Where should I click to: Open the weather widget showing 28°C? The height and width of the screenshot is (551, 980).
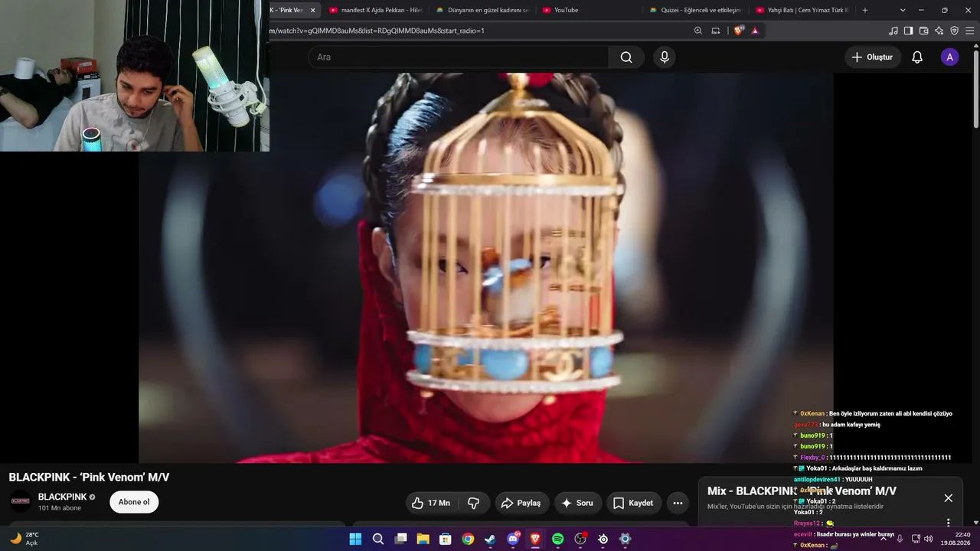(24, 539)
